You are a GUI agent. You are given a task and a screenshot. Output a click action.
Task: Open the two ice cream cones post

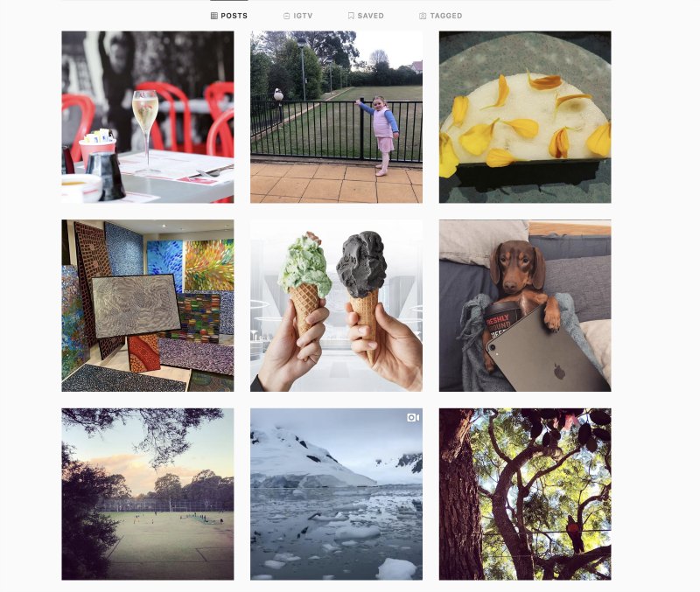pos(336,305)
